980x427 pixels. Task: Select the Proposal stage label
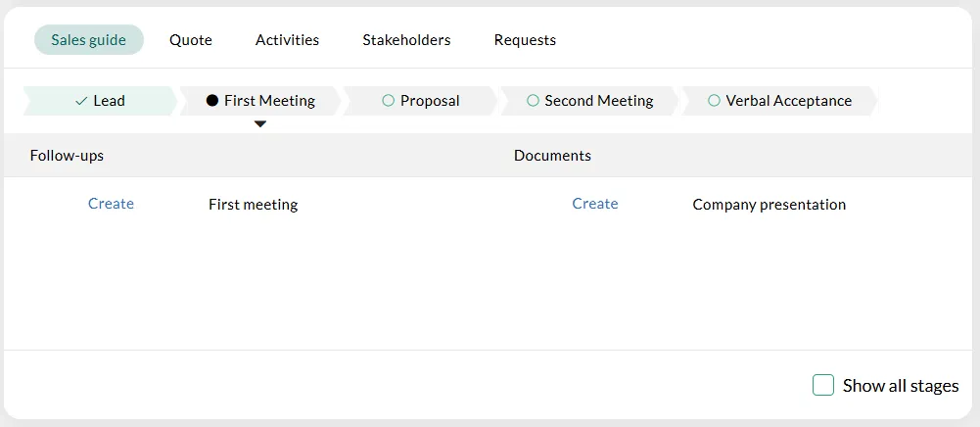[430, 101]
